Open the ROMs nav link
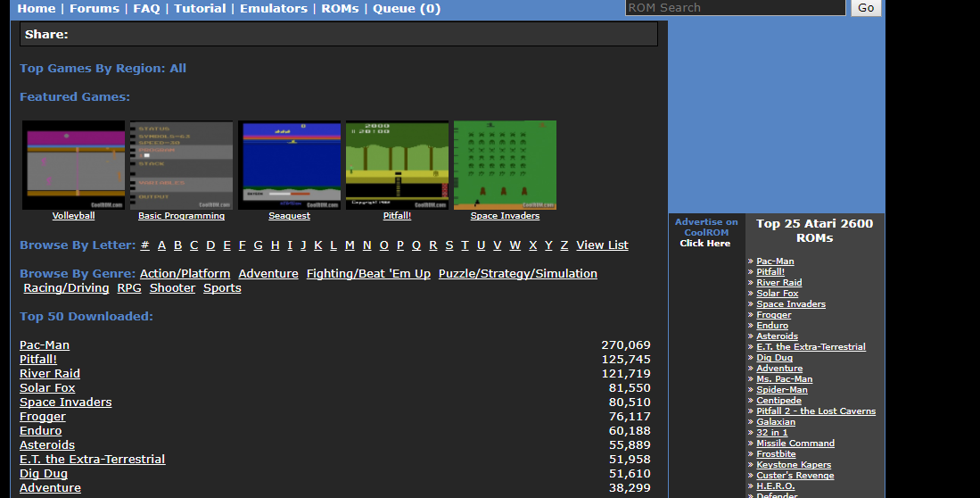 point(340,8)
